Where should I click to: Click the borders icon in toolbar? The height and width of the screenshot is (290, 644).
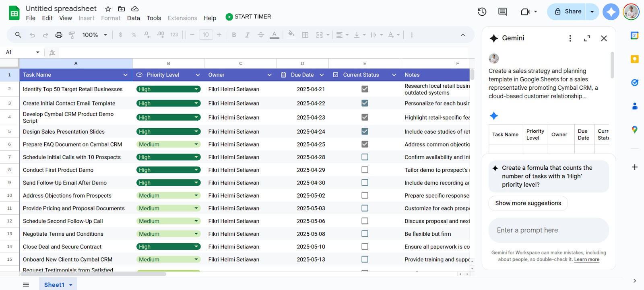305,35
